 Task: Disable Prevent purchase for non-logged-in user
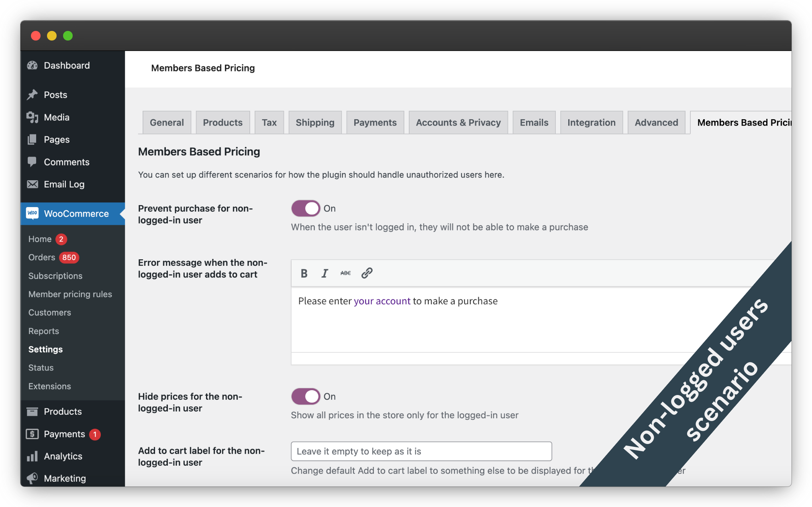(306, 208)
